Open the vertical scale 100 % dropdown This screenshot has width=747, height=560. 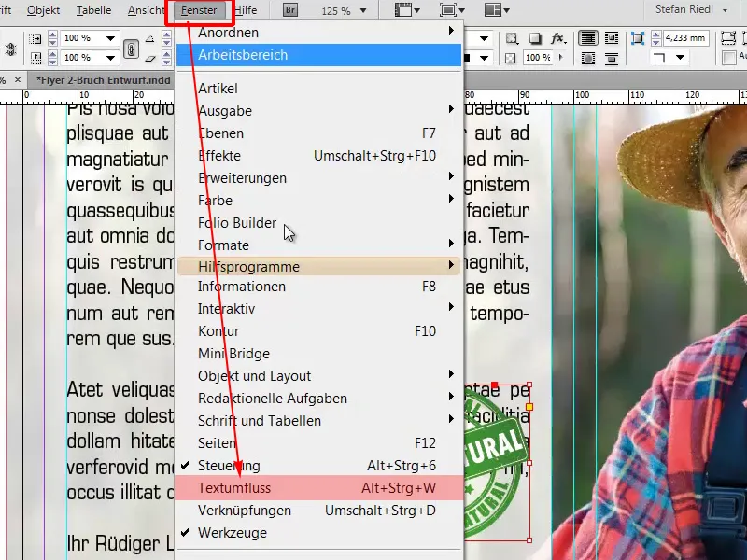click(110, 58)
